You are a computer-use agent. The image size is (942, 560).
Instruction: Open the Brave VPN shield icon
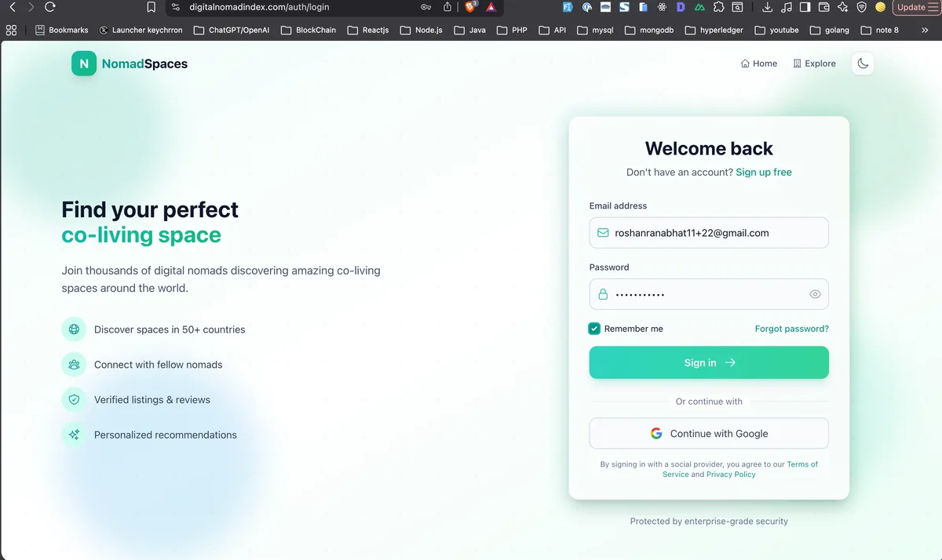pyautogui.click(x=863, y=7)
